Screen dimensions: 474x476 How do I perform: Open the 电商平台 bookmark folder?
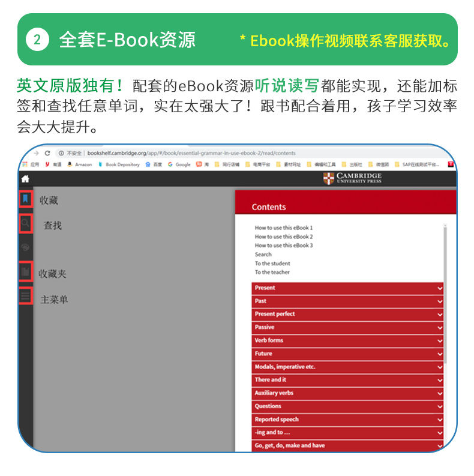tap(257, 164)
